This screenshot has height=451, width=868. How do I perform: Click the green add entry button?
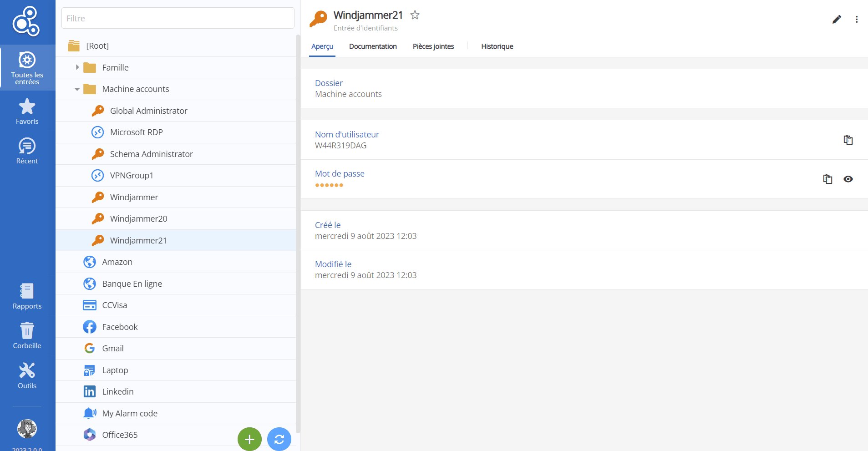(249, 439)
